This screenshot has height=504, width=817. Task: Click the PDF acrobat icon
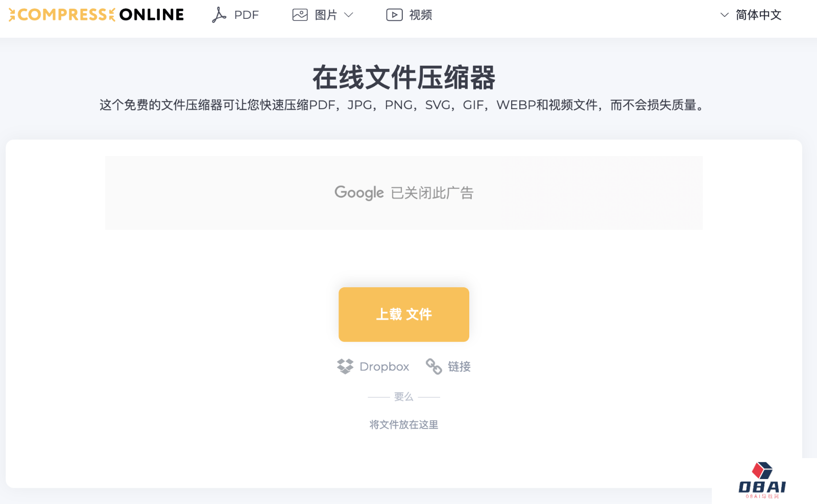pyautogui.click(x=219, y=15)
